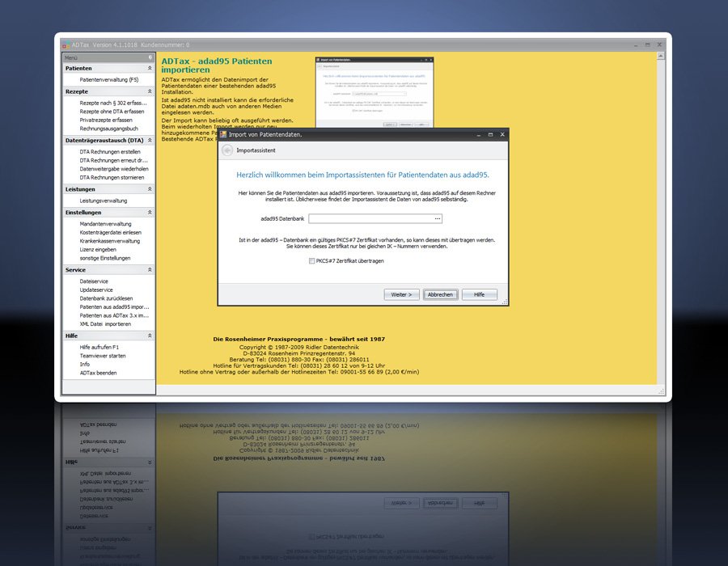Click the Rezepte section header
This screenshot has width=728, height=566.
[x=108, y=91]
